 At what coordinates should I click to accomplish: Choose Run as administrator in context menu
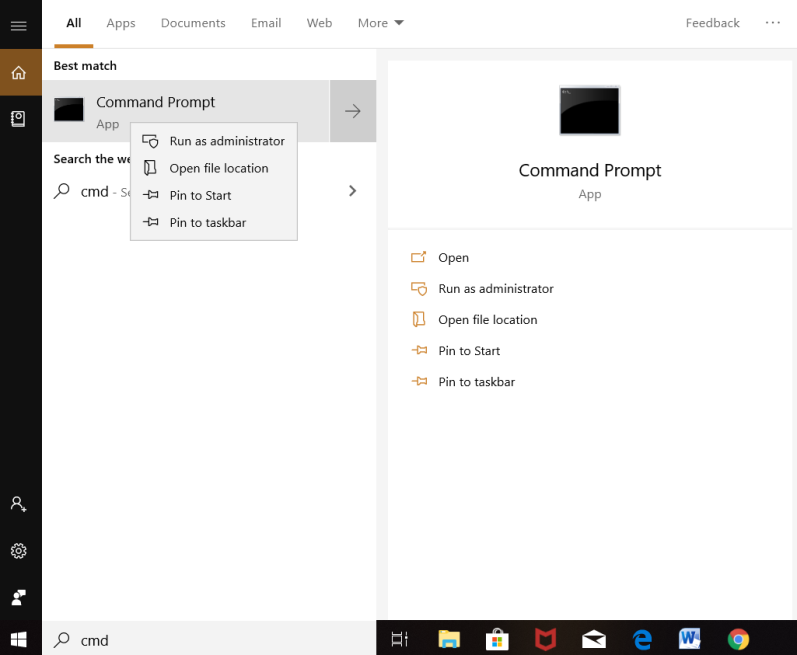point(226,141)
